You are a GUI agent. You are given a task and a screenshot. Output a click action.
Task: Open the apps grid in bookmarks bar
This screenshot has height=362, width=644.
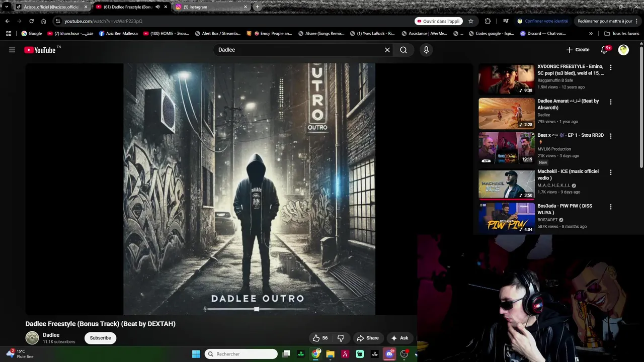coord(9,34)
